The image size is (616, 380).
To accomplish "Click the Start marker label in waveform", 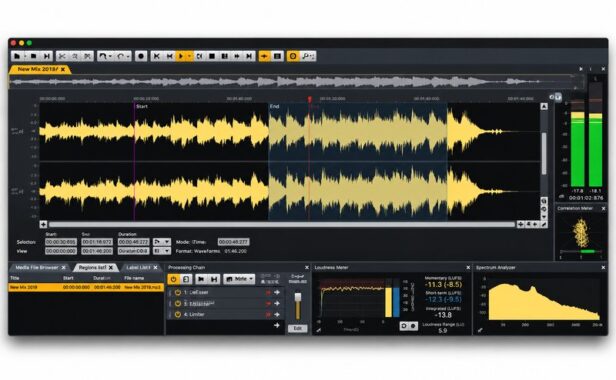I will (142, 106).
